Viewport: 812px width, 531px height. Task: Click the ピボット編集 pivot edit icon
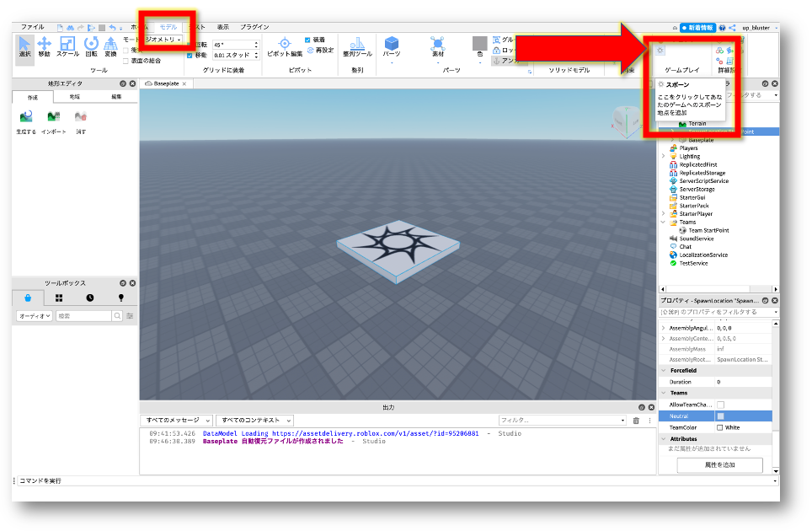coord(285,44)
